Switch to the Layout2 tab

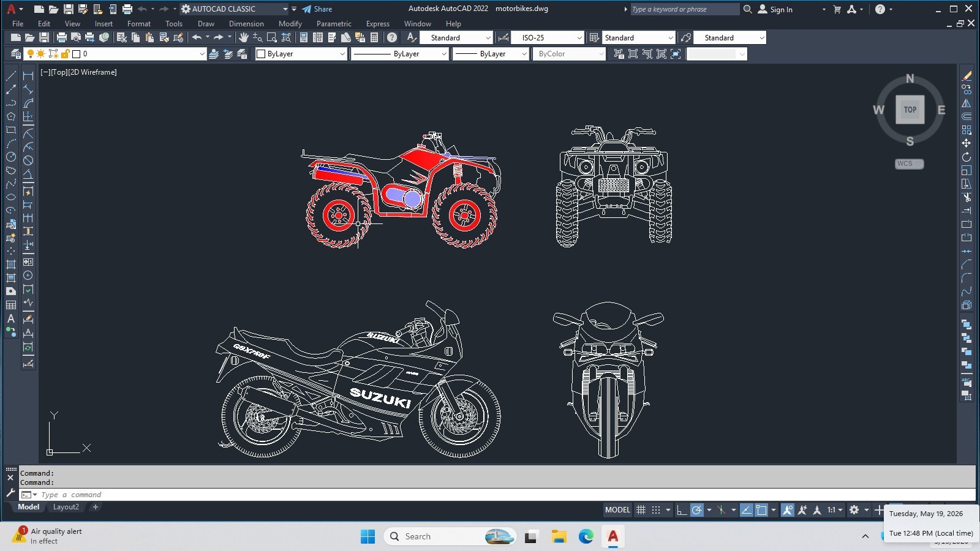click(x=66, y=507)
